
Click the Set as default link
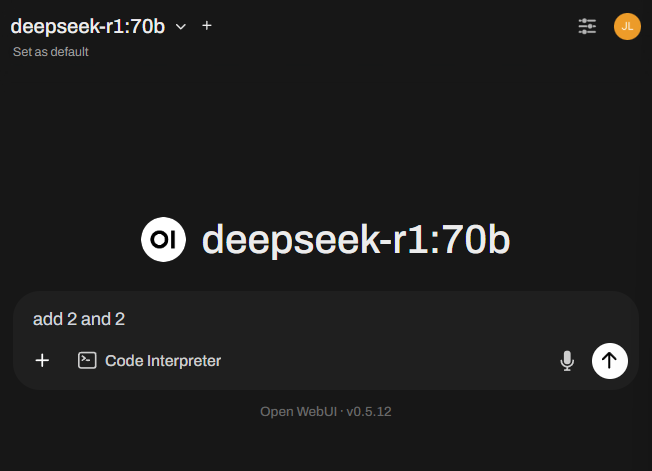[x=51, y=52]
